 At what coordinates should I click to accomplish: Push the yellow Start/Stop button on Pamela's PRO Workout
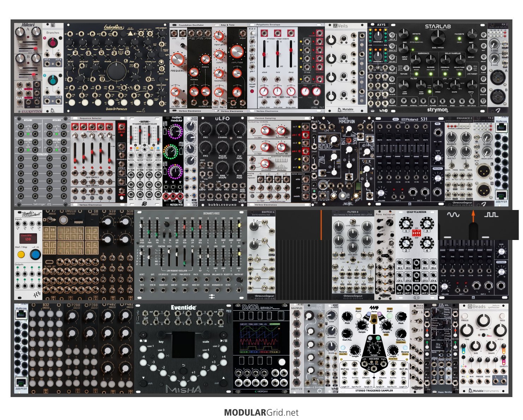pos(22,254)
